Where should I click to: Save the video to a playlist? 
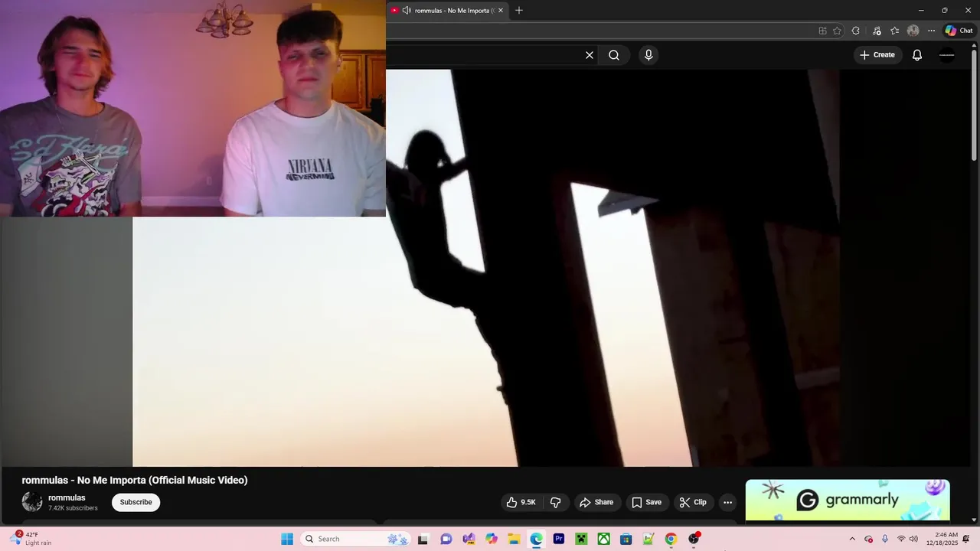[647, 502]
